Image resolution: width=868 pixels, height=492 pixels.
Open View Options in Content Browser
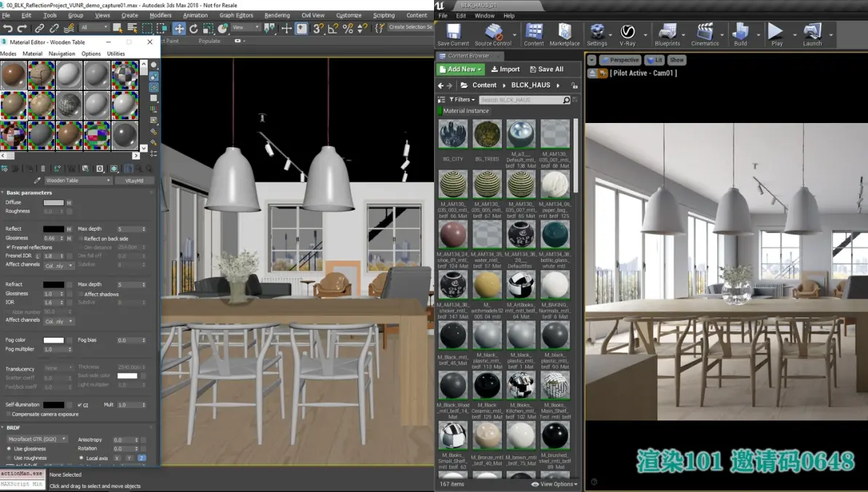555,484
